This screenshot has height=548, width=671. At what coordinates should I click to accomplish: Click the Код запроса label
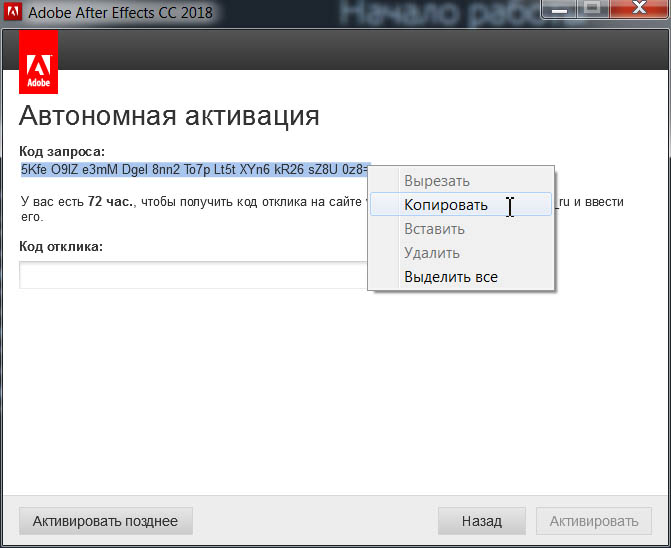[x=62, y=151]
